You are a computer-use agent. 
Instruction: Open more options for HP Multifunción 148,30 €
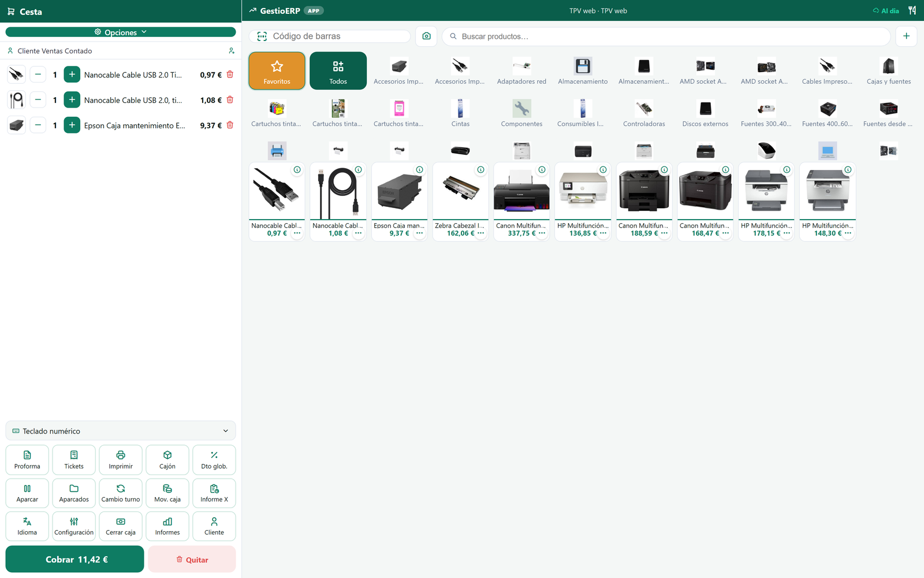click(848, 233)
